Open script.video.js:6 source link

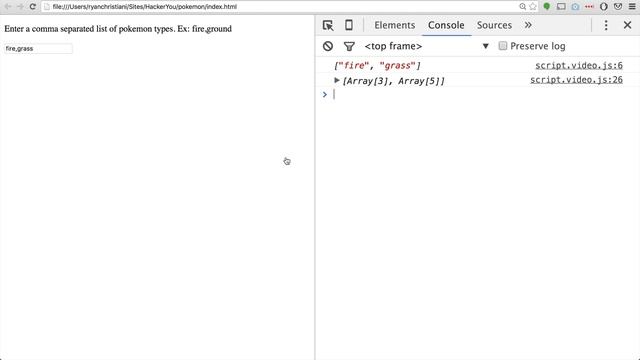click(x=579, y=65)
